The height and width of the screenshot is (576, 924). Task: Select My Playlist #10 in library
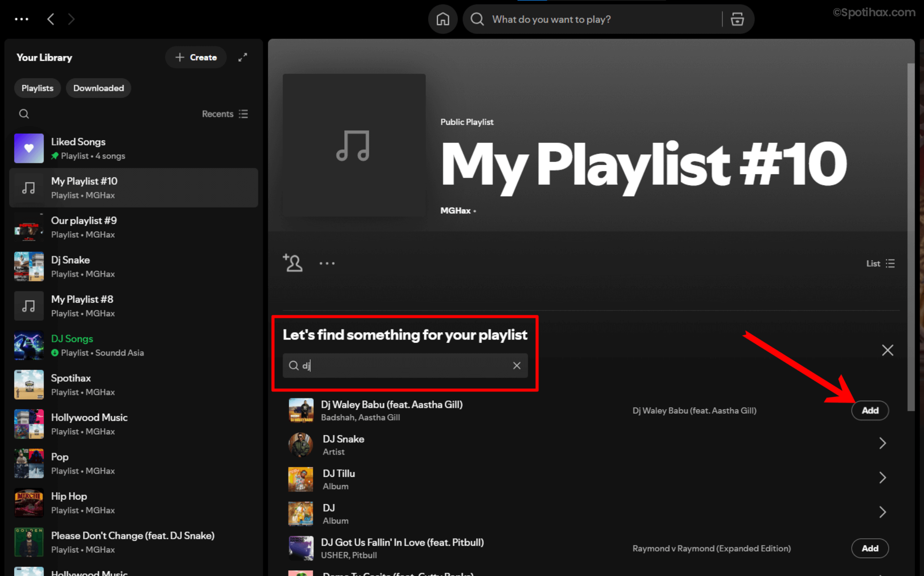click(134, 188)
